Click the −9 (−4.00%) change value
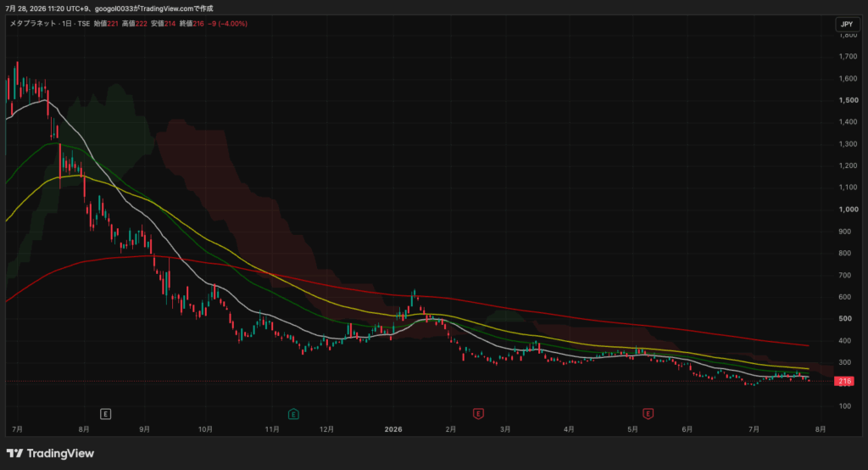Screen dimensions: 868x470 (227, 24)
